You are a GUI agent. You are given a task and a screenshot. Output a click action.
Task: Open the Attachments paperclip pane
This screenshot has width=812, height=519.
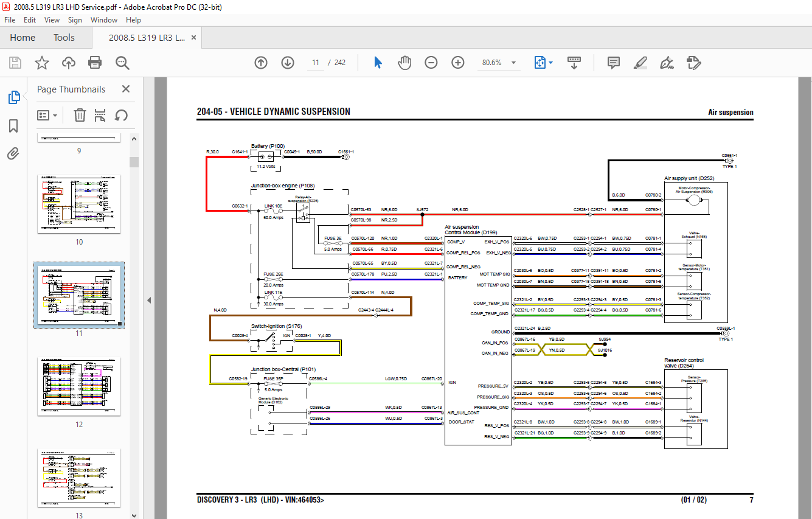pos(13,154)
